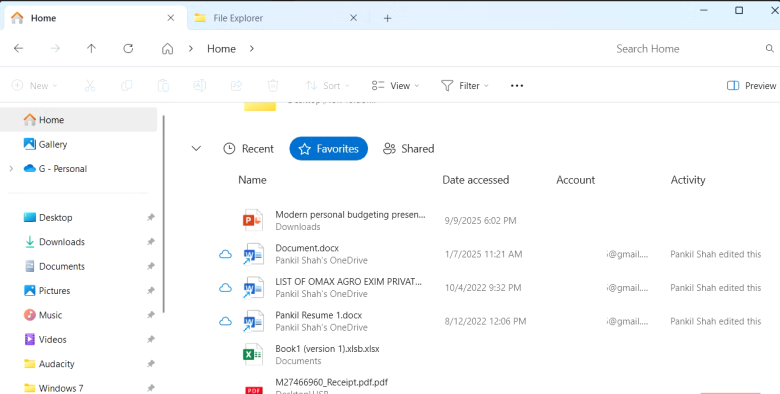Click the Refresh icon in navigation bar
This screenshot has width=780, height=394.
click(128, 48)
